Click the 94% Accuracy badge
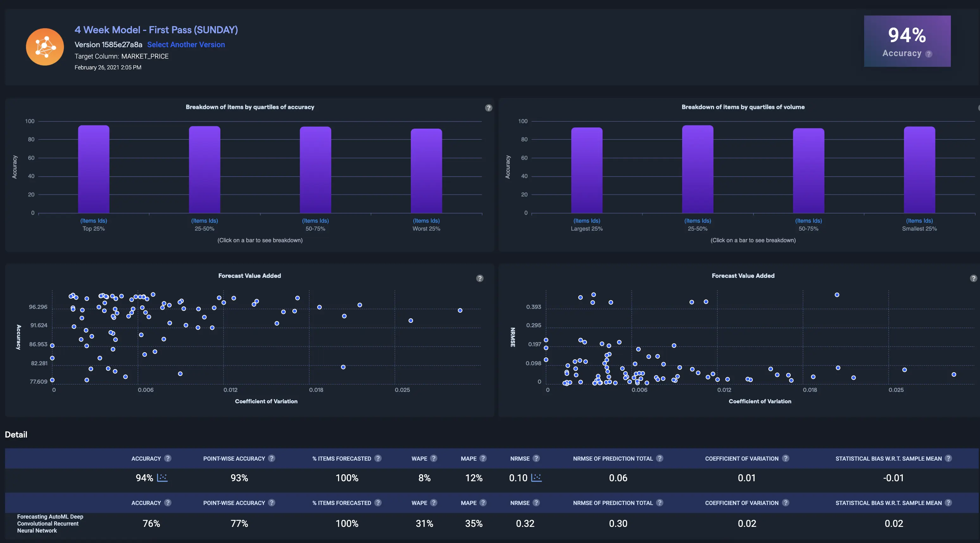 907,41
